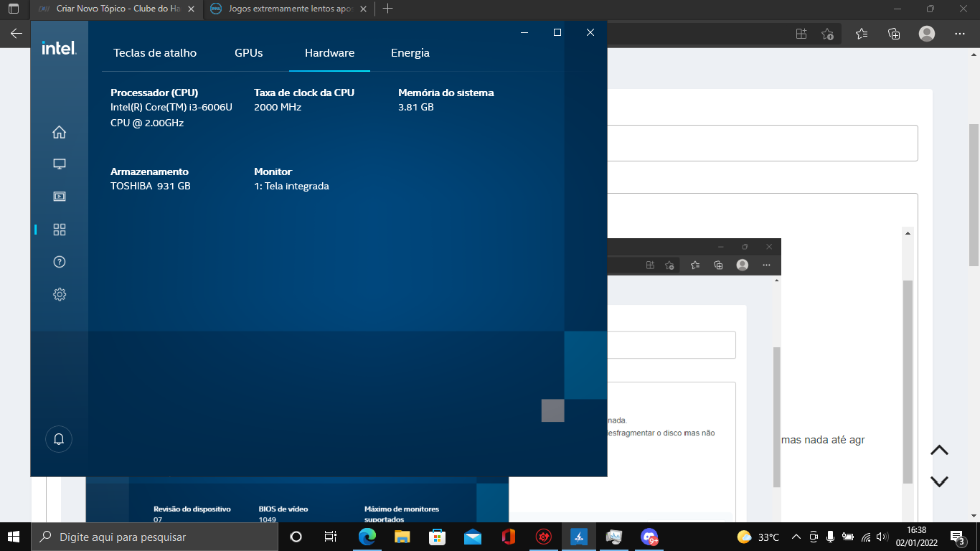Click the Digite aqui para pesquisar box
Viewport: 980px width, 551px height.
(154, 537)
